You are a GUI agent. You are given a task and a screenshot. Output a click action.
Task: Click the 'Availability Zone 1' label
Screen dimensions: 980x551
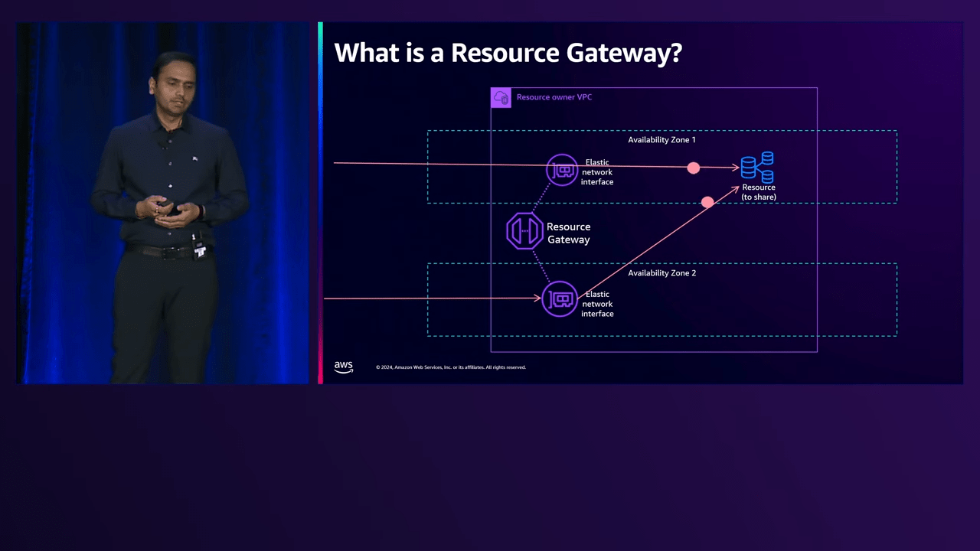pos(662,140)
